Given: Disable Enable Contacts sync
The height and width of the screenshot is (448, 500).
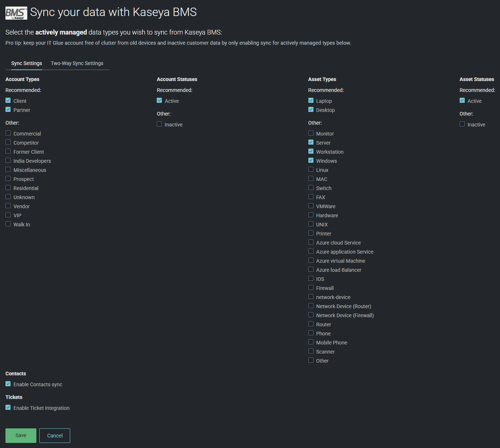Looking at the screenshot, I should (8, 384).
